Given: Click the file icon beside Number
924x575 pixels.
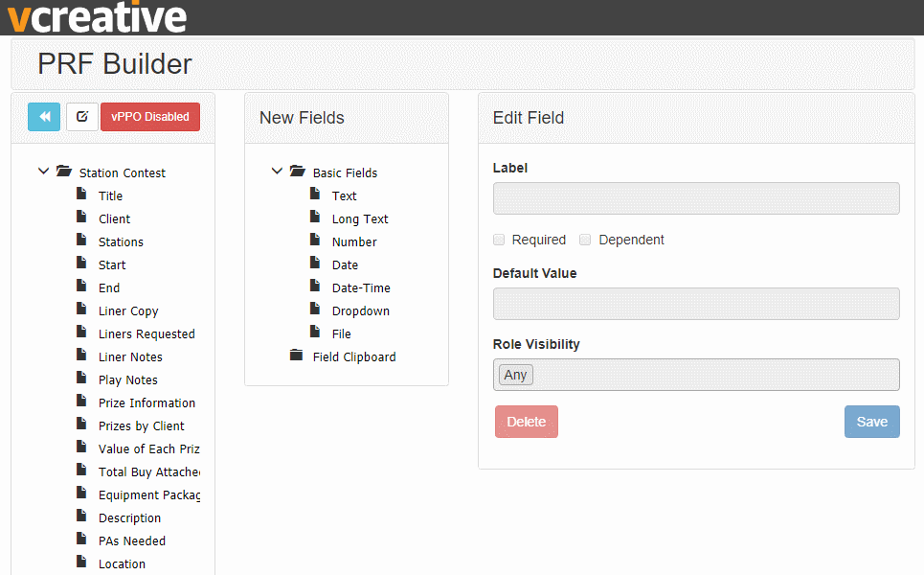Looking at the screenshot, I should [315, 240].
